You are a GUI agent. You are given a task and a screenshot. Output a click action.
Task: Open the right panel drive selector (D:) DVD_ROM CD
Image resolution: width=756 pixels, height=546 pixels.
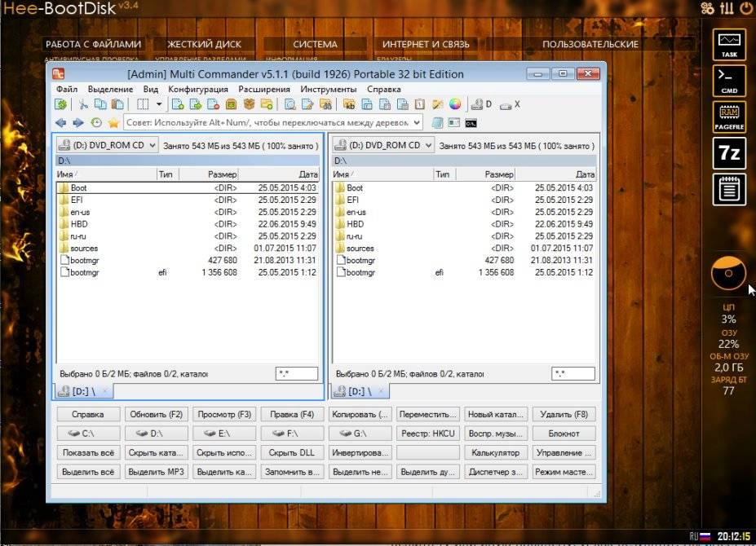click(383, 145)
